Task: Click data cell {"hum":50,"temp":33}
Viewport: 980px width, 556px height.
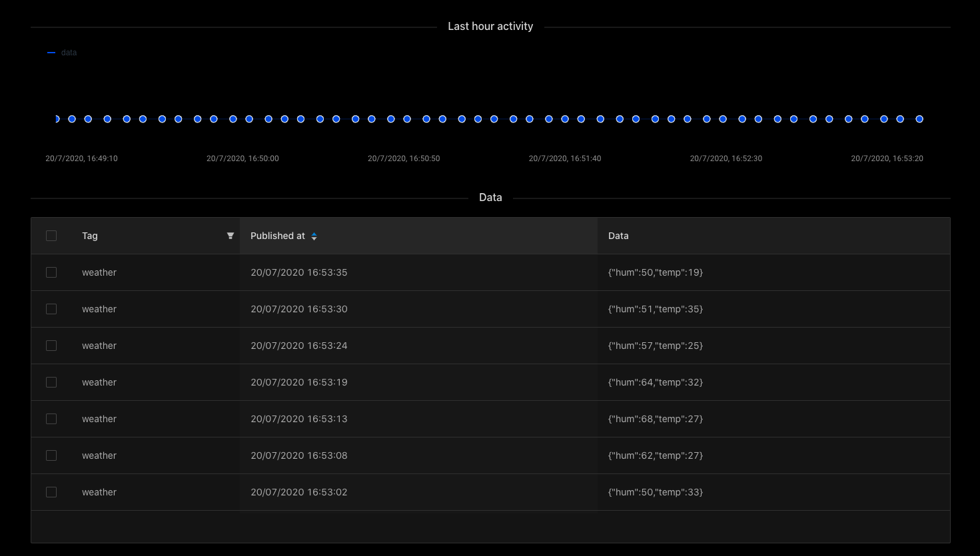Action: [656, 492]
